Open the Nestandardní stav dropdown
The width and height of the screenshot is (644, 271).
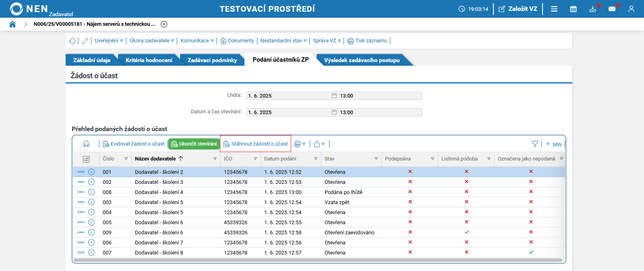[284, 41]
